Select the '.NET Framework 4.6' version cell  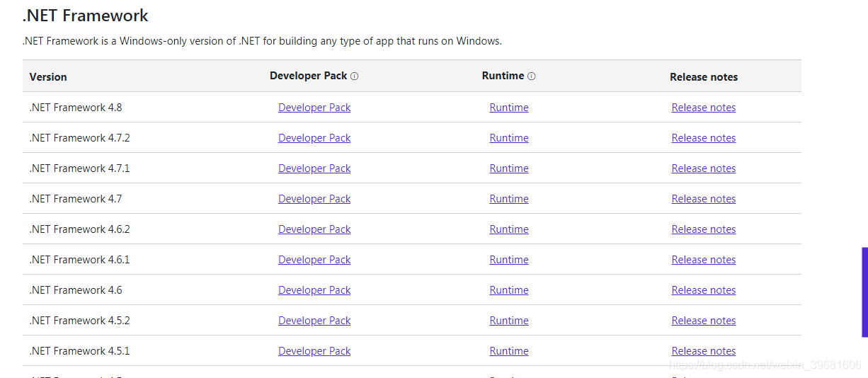76,290
